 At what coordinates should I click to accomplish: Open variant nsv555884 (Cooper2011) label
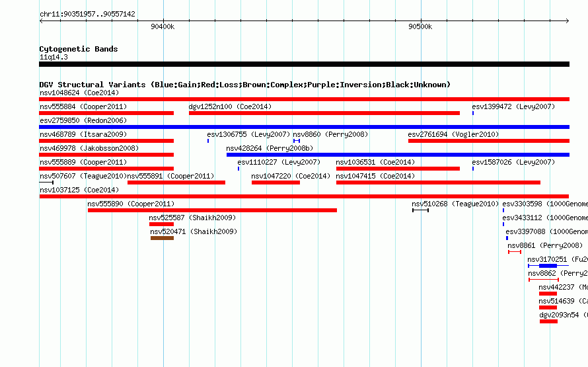tap(83, 107)
